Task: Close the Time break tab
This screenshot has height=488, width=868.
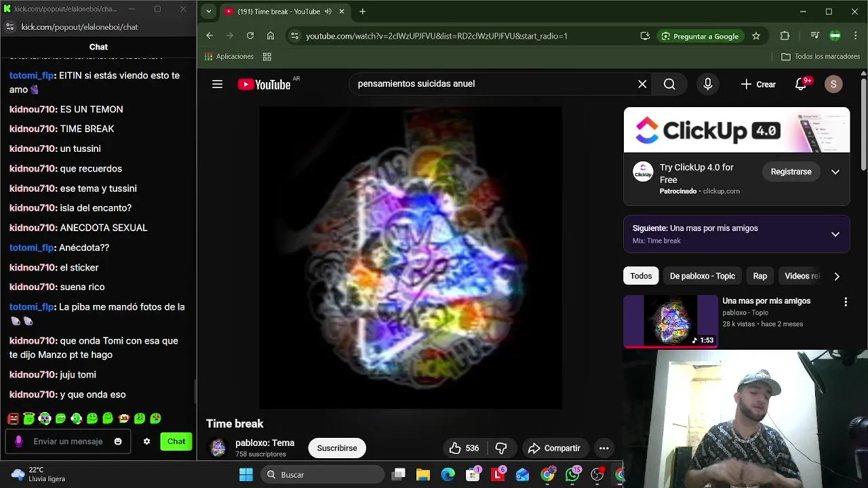Action: tap(342, 12)
